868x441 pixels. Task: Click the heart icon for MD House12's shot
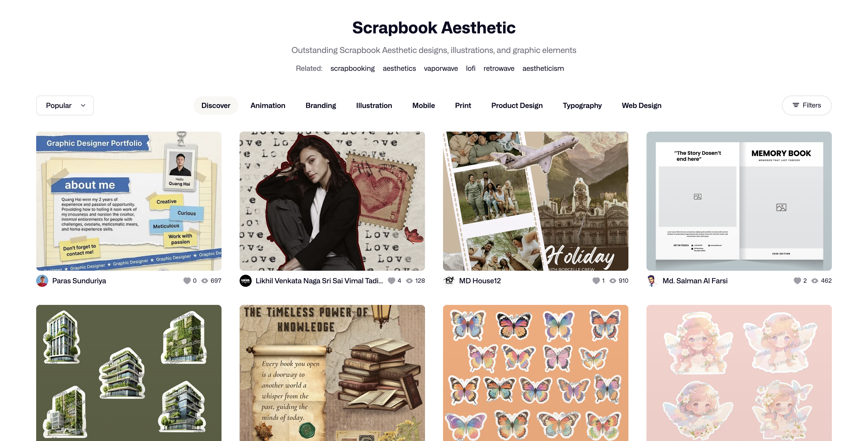(596, 281)
